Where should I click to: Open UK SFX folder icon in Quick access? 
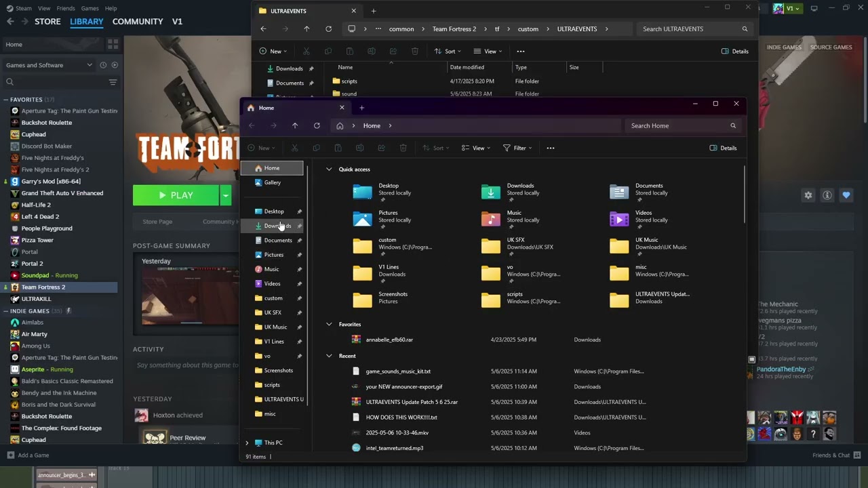tap(491, 246)
